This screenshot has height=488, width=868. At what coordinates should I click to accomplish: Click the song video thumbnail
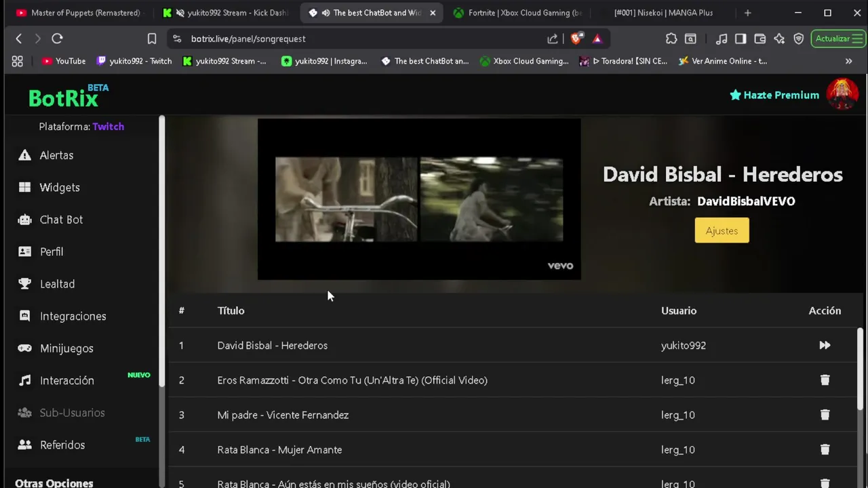coord(419,199)
